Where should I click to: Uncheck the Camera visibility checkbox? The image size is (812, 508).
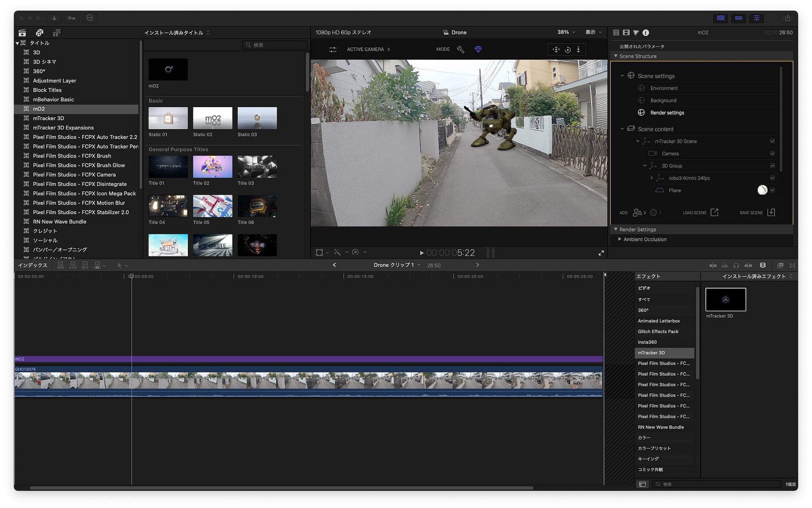(772, 153)
